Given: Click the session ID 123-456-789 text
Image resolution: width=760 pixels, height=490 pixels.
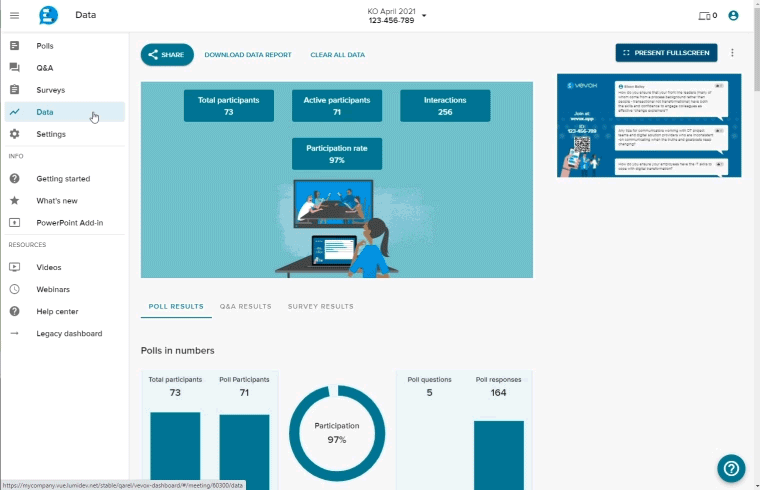Looking at the screenshot, I should 391,20.
